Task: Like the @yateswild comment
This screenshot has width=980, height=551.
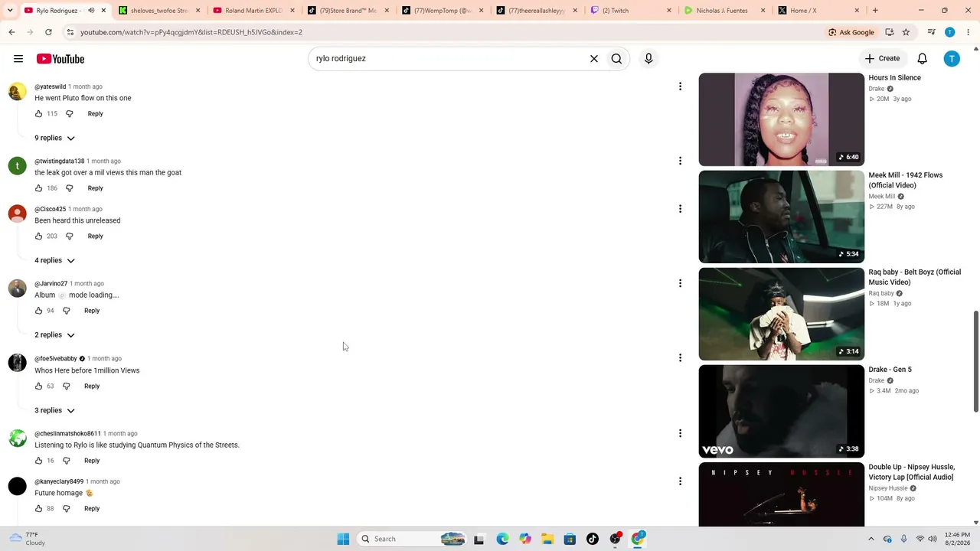Action: point(38,114)
